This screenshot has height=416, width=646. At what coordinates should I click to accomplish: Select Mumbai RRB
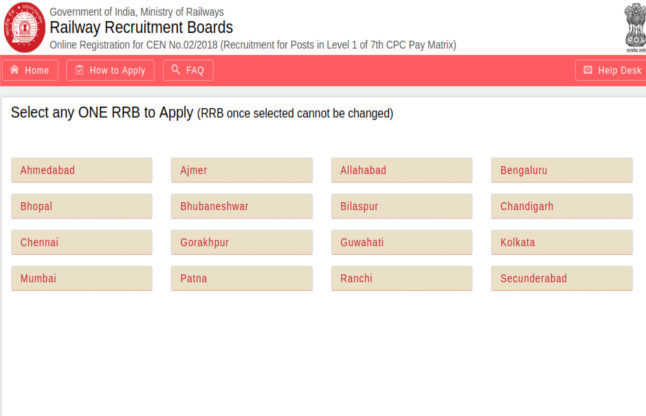click(81, 278)
